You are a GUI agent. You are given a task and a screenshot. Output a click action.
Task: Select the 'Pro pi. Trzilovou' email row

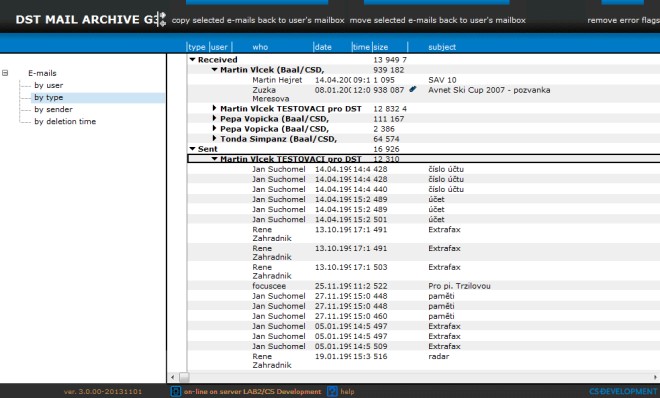(x=423, y=286)
